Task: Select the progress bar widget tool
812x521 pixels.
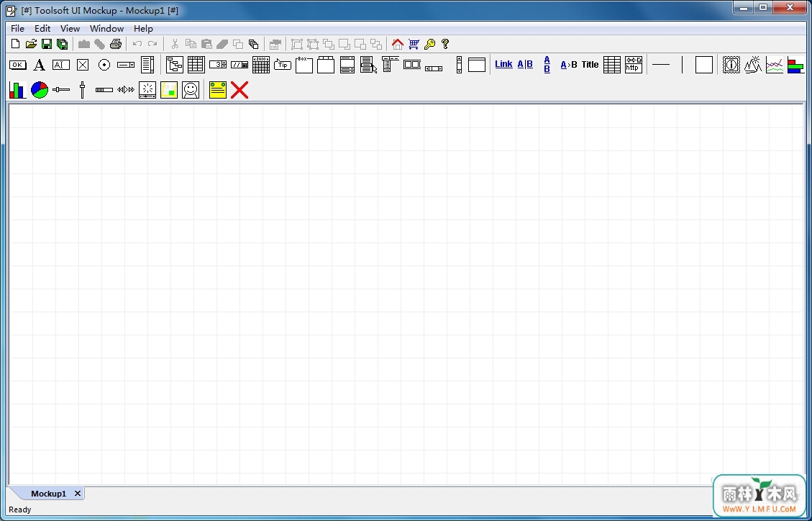Action: coord(104,90)
